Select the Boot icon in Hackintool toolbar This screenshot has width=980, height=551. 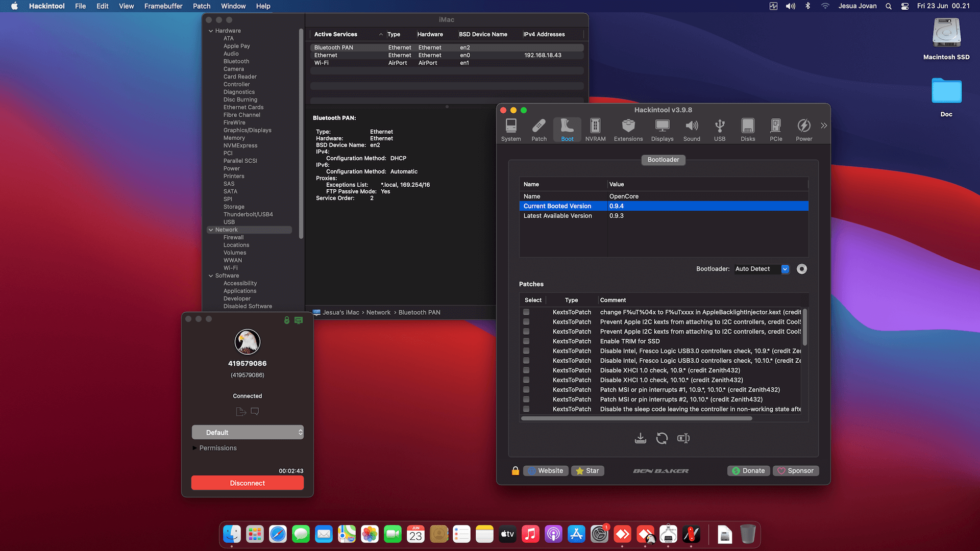567,130
